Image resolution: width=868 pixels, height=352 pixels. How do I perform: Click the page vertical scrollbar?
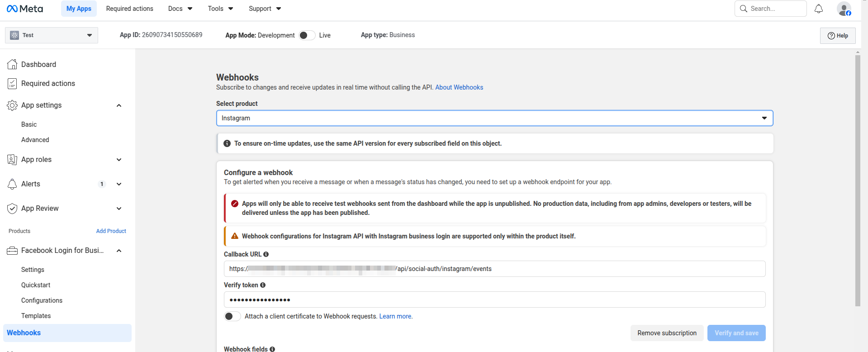click(858, 180)
